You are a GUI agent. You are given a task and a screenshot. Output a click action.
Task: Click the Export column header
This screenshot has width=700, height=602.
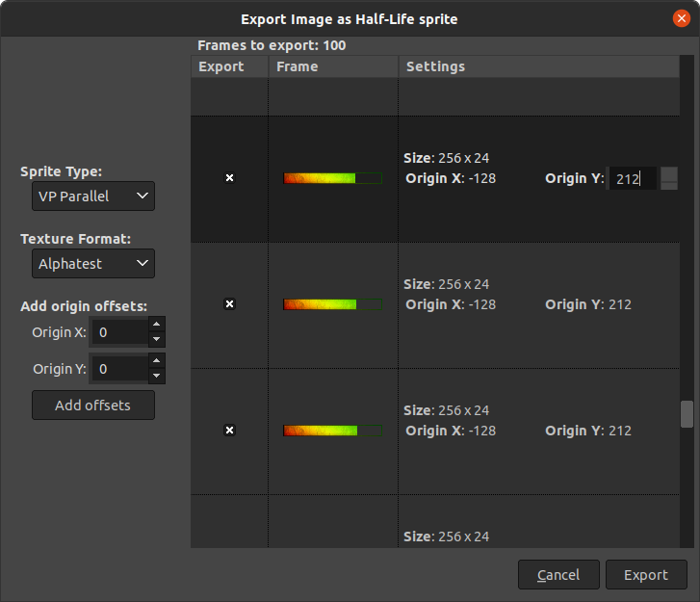pyautogui.click(x=229, y=66)
